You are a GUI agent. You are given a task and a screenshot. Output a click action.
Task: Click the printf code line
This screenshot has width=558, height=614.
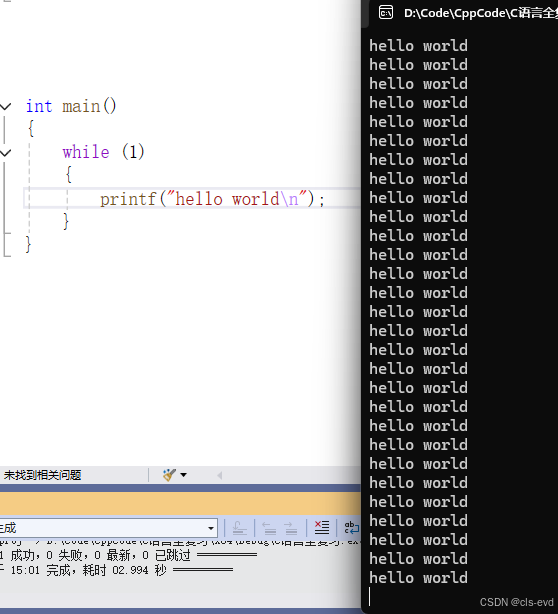[x=212, y=199]
